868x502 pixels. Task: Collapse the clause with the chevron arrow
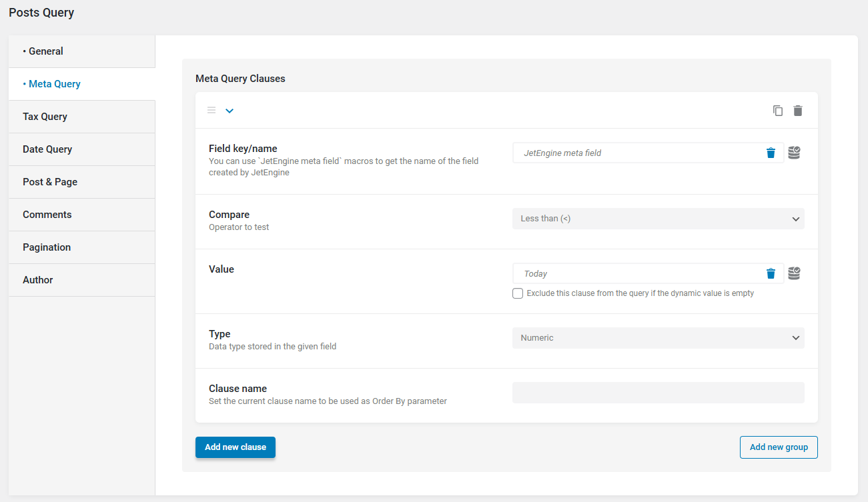[x=230, y=111]
